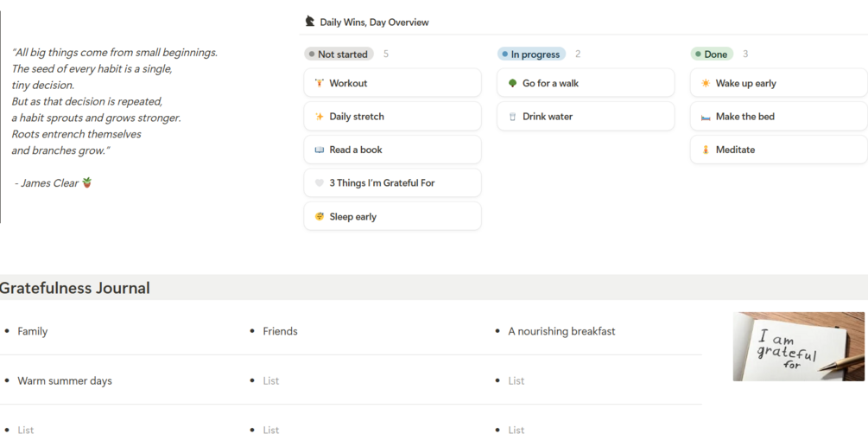Select the In progress status group label

[532, 54]
